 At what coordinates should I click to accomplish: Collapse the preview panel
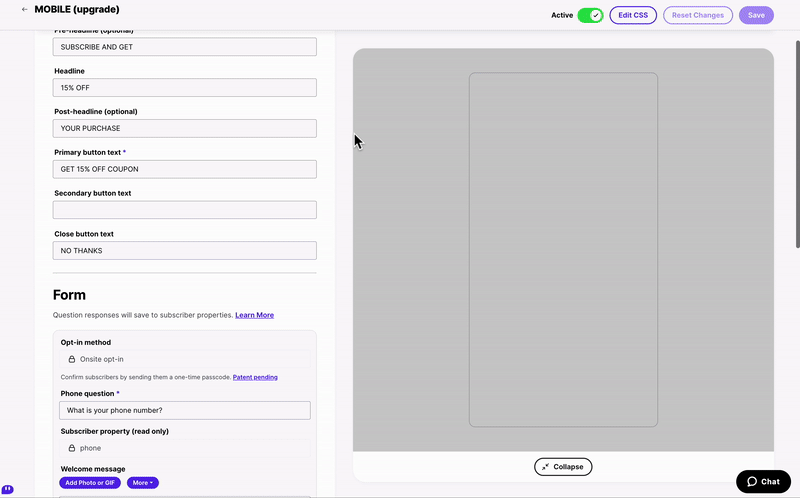click(563, 467)
